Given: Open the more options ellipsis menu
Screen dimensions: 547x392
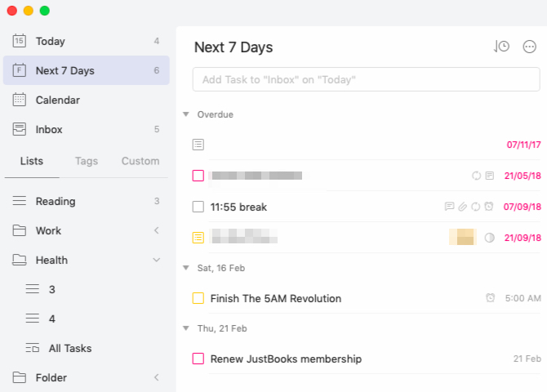Looking at the screenshot, I should tap(530, 47).
